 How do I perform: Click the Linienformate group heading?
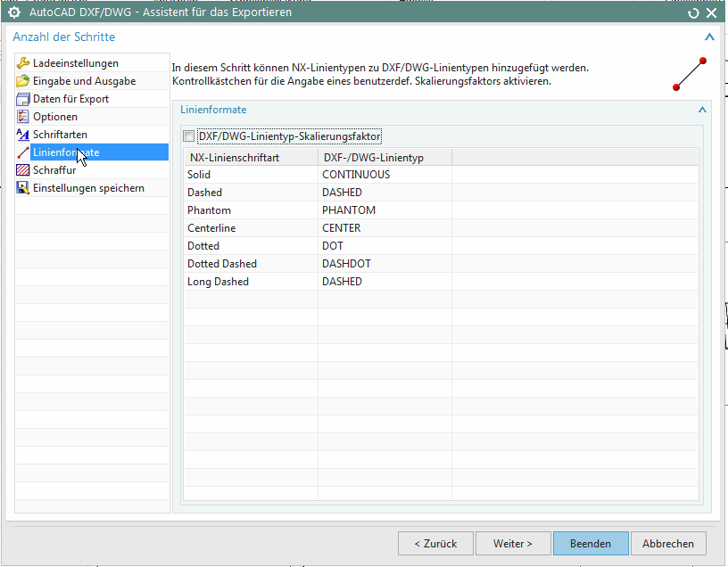(x=213, y=110)
